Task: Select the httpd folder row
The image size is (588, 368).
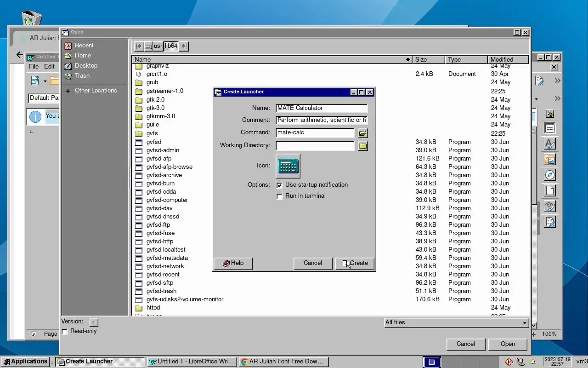Action: tap(330, 308)
